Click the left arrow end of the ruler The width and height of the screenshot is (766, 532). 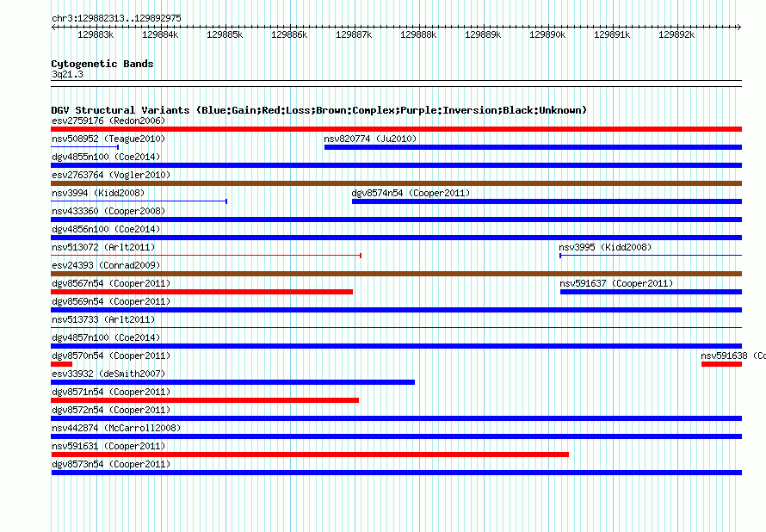point(53,27)
